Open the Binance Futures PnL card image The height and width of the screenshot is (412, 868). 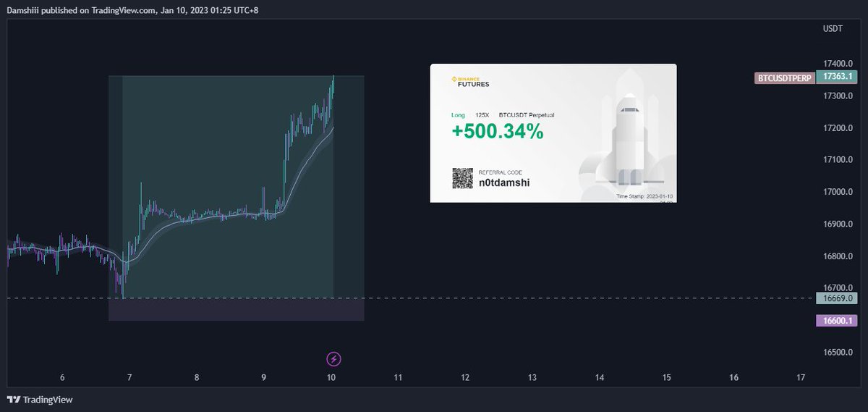pyautogui.click(x=553, y=133)
